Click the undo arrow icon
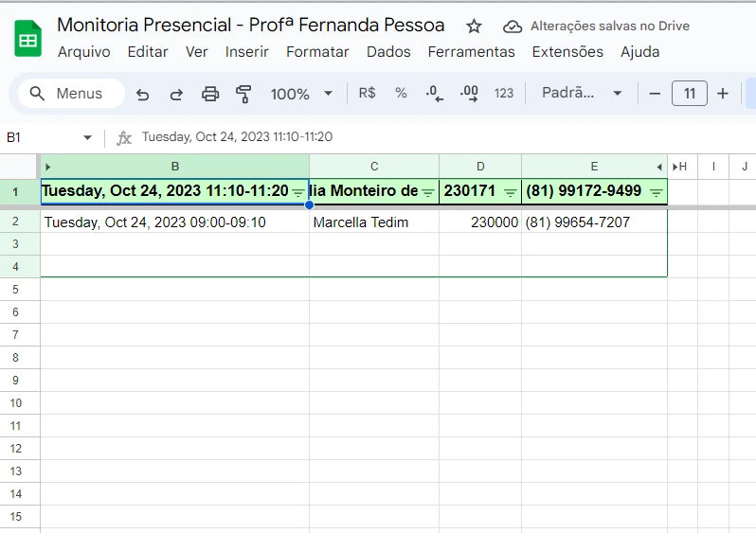The height and width of the screenshot is (533, 756). pos(143,94)
